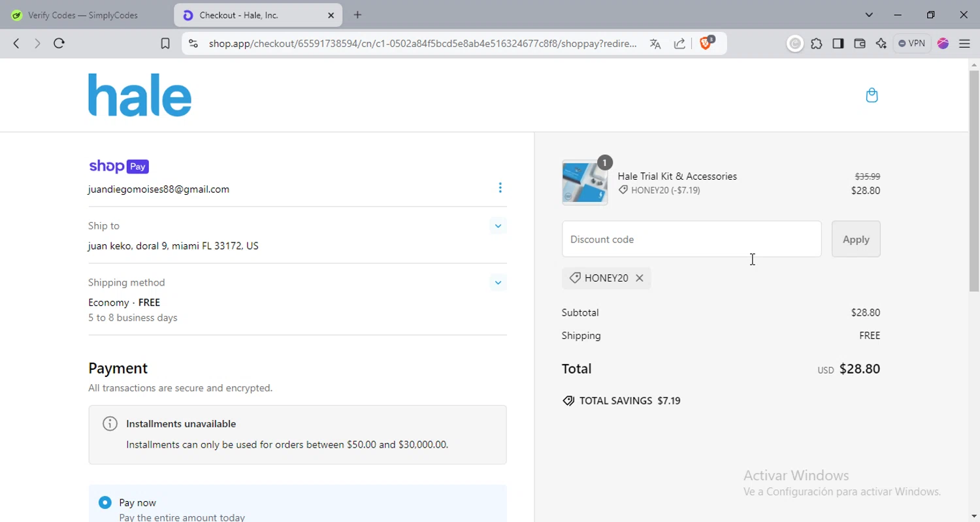Open Brave Leo AI assistant icon
Viewport: 980px width, 522px height.
click(881, 44)
